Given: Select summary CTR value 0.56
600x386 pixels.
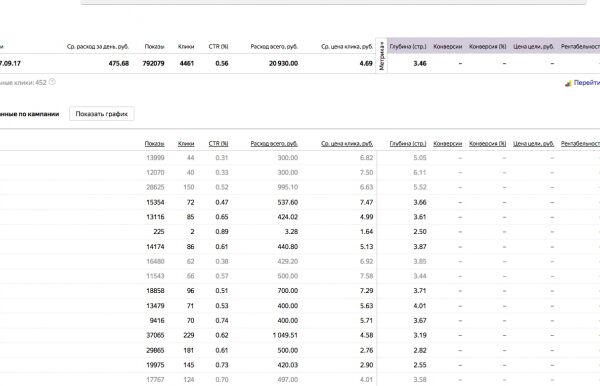Looking at the screenshot, I should pyautogui.click(x=222, y=64).
